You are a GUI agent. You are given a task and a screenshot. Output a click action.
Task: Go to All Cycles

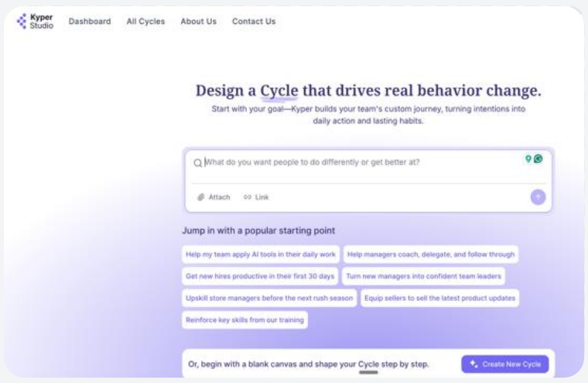[x=146, y=22]
